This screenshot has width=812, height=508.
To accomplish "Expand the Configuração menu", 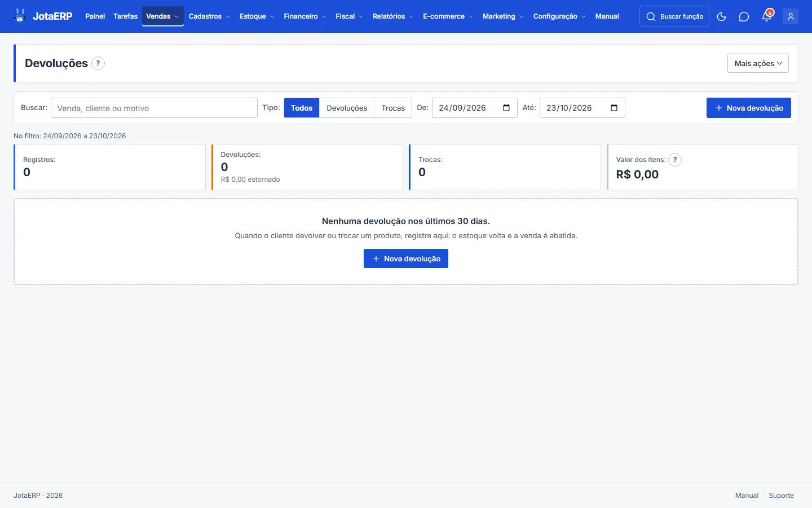I will coord(559,16).
